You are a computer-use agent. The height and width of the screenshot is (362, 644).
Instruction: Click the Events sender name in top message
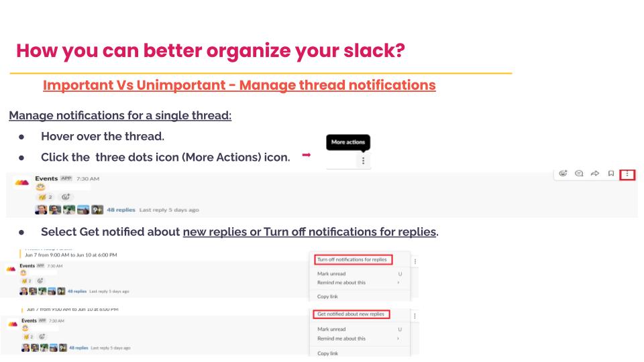tap(46, 178)
